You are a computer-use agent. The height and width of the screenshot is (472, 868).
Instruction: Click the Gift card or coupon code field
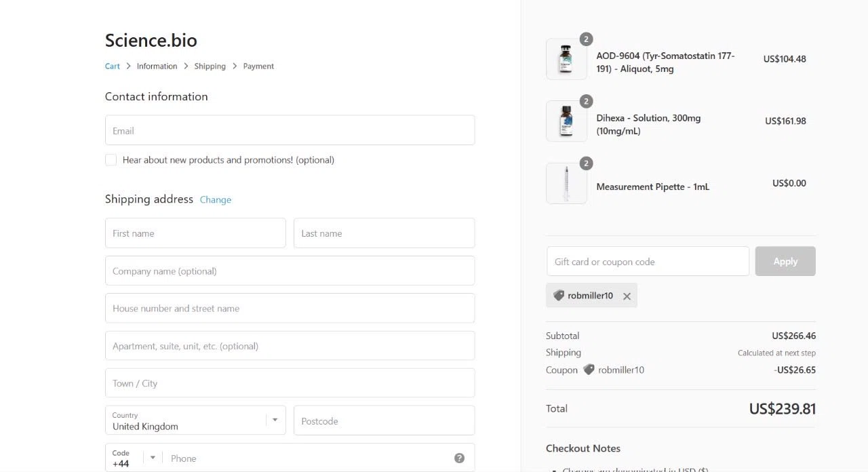coord(648,261)
